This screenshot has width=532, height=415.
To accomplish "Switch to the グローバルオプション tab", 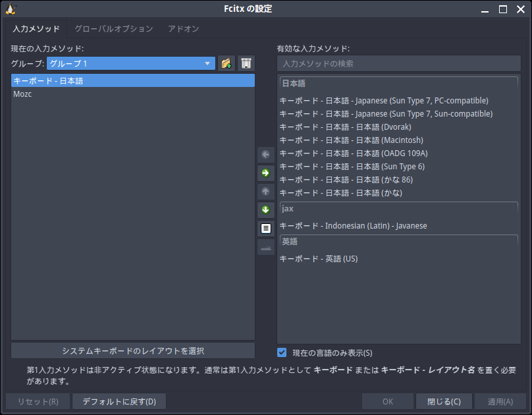I will pyautogui.click(x=114, y=29).
